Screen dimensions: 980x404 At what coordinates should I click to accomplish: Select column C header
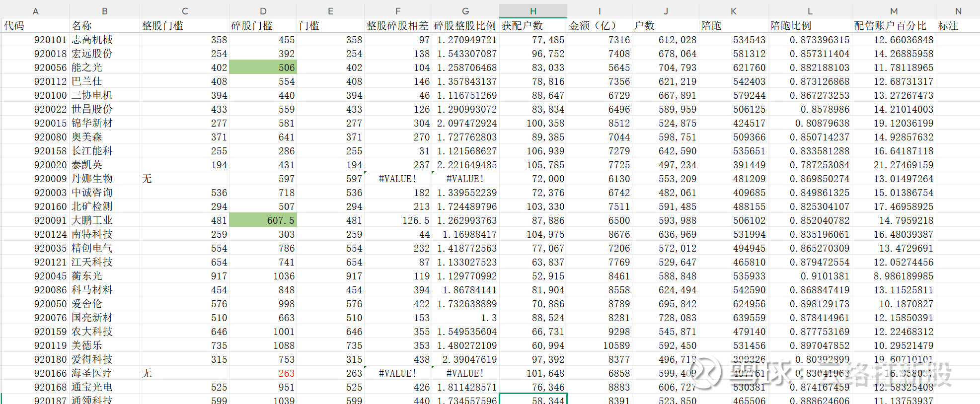point(185,11)
